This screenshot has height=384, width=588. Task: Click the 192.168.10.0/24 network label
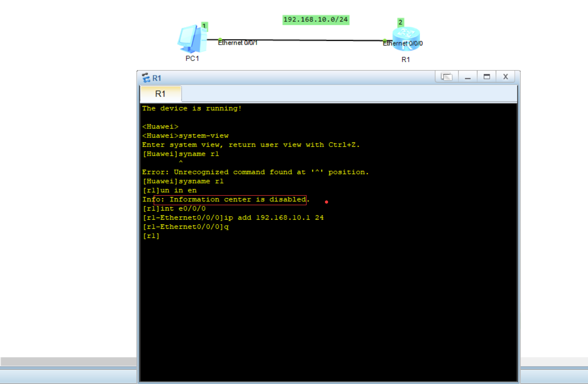[x=316, y=20]
